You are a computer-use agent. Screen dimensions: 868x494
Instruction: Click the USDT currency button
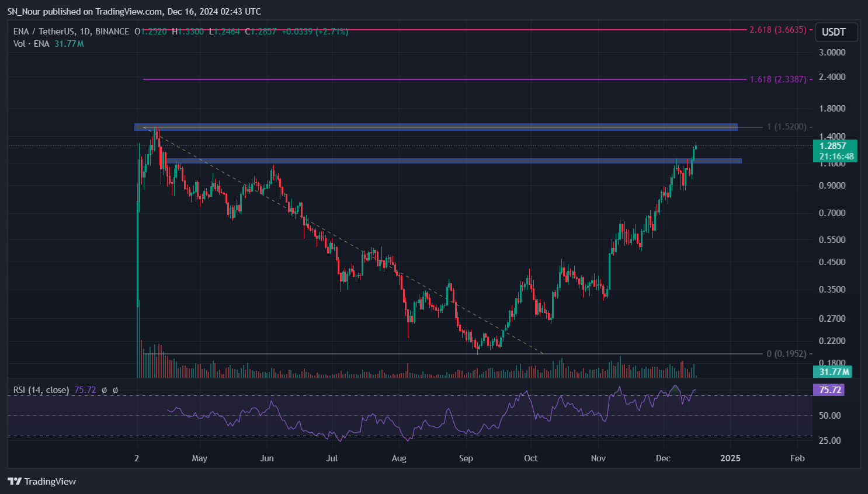pyautogui.click(x=834, y=32)
